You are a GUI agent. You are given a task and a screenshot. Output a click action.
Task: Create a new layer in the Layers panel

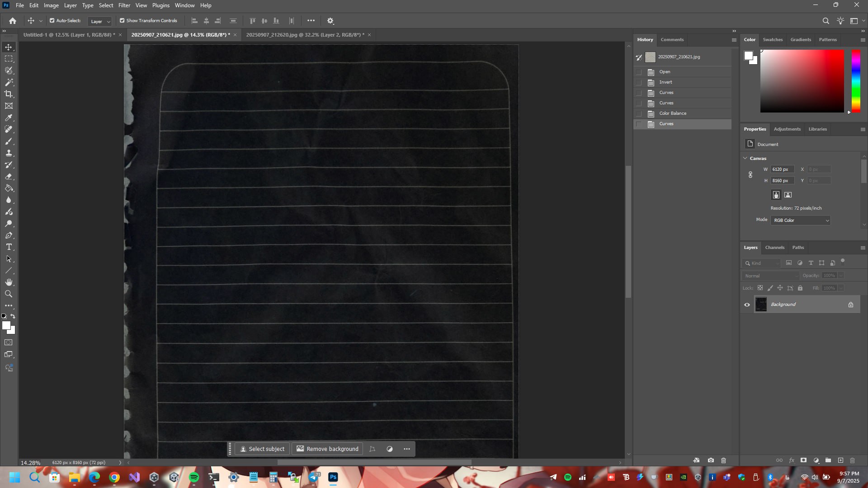pos(840,460)
